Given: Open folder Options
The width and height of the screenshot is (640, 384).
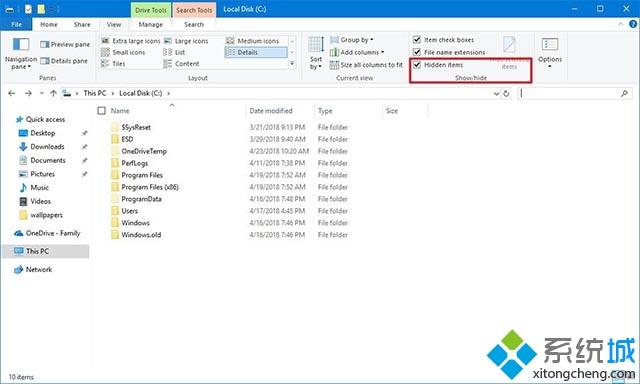Looking at the screenshot, I should (x=550, y=53).
